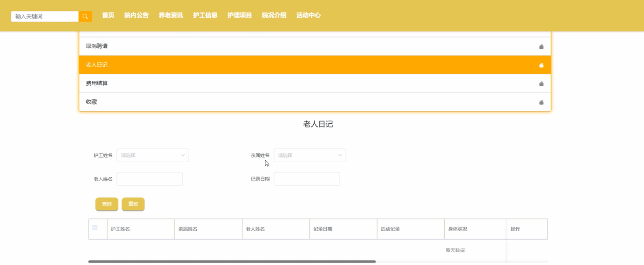Click the 身体状况 column header
The image size is (644, 265).
click(476, 229)
